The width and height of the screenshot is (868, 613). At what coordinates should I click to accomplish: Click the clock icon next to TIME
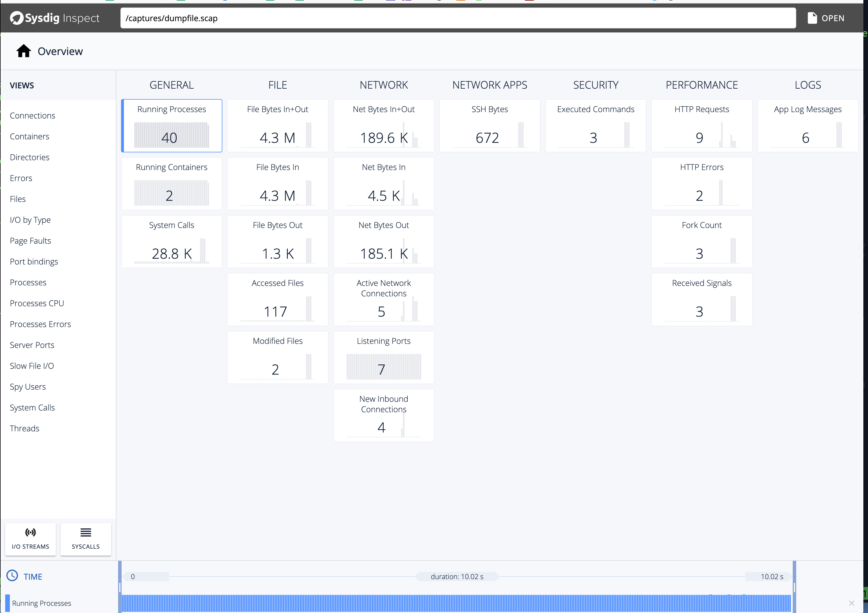[x=12, y=576]
